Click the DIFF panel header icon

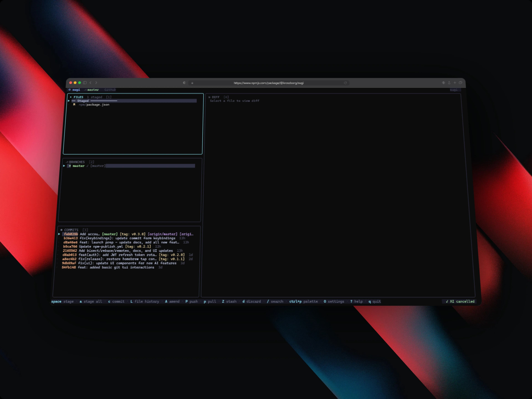point(209,97)
